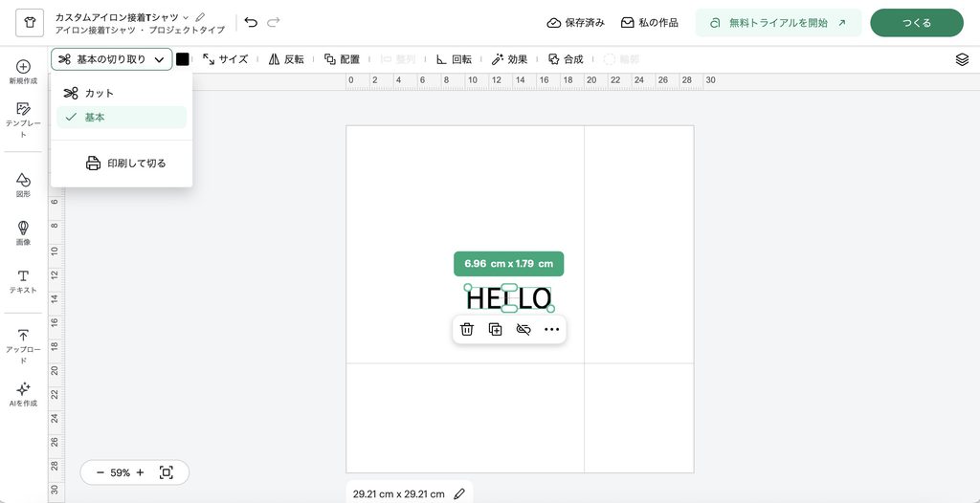
Task: Add text with テキスト sidebar tool
Action: coord(23,281)
